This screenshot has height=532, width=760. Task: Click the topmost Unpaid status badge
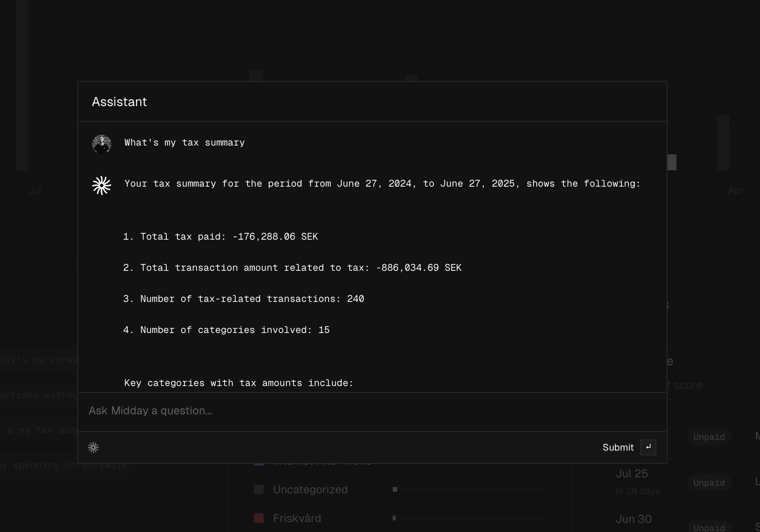coord(709,437)
